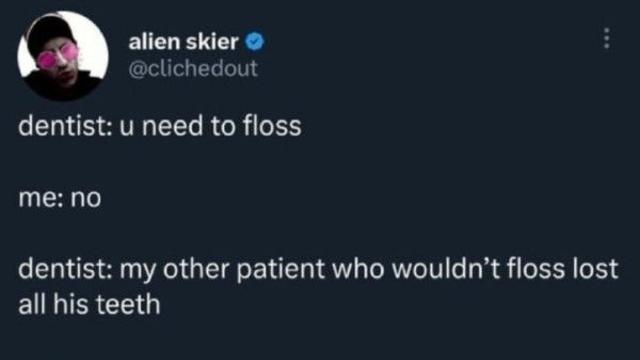Click the "me: no" reply line

pos(60,198)
